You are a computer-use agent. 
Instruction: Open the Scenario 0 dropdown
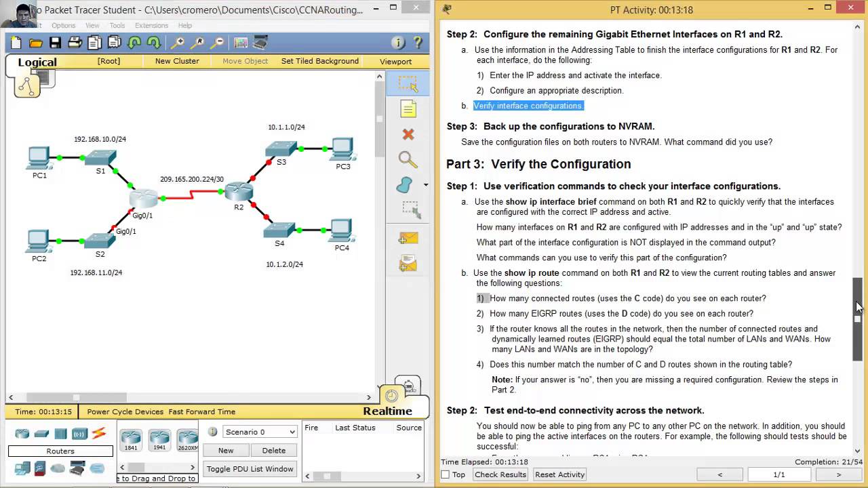click(x=260, y=432)
